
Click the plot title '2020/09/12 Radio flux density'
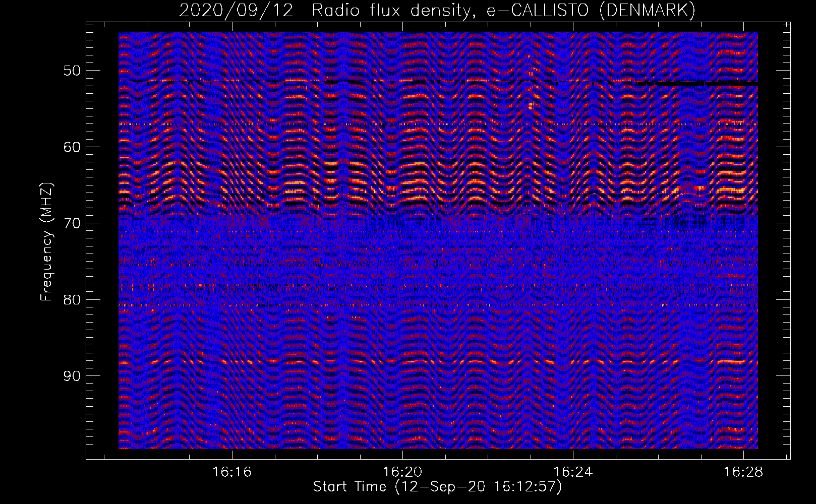point(327,10)
